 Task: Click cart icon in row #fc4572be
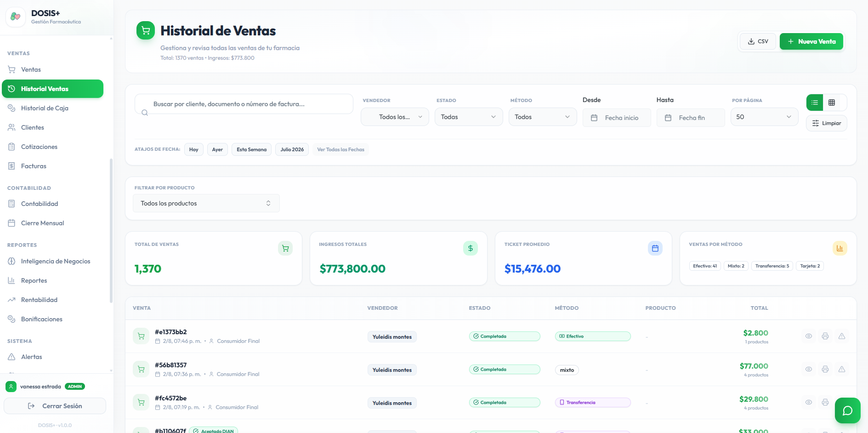[x=141, y=402]
